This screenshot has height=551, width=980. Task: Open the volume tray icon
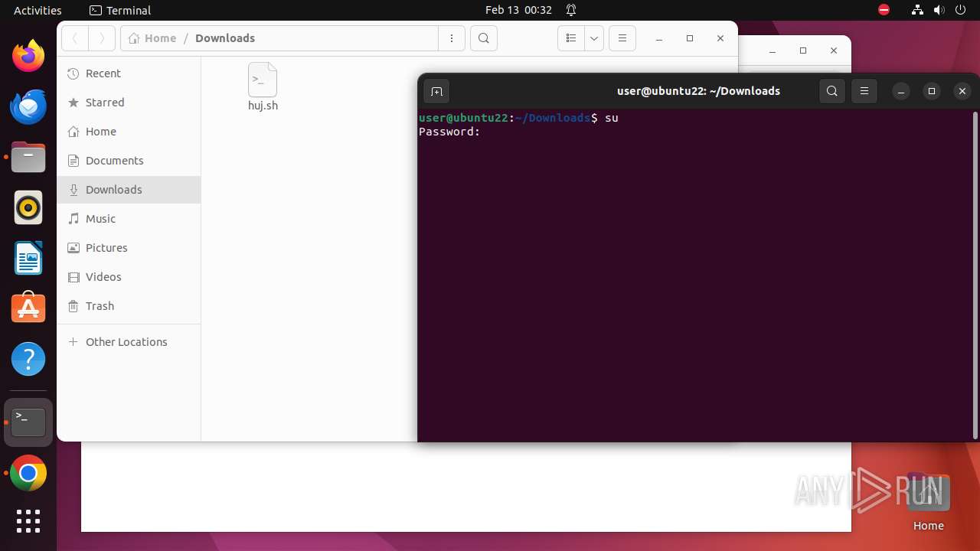(939, 11)
